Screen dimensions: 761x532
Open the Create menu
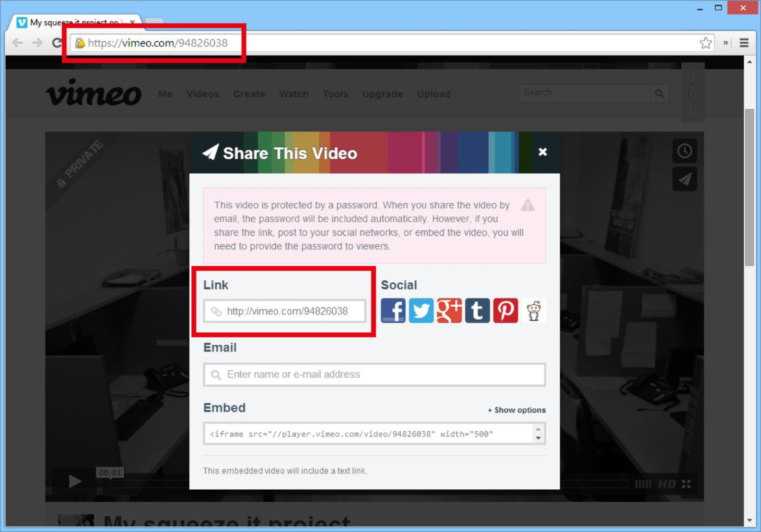coord(249,94)
